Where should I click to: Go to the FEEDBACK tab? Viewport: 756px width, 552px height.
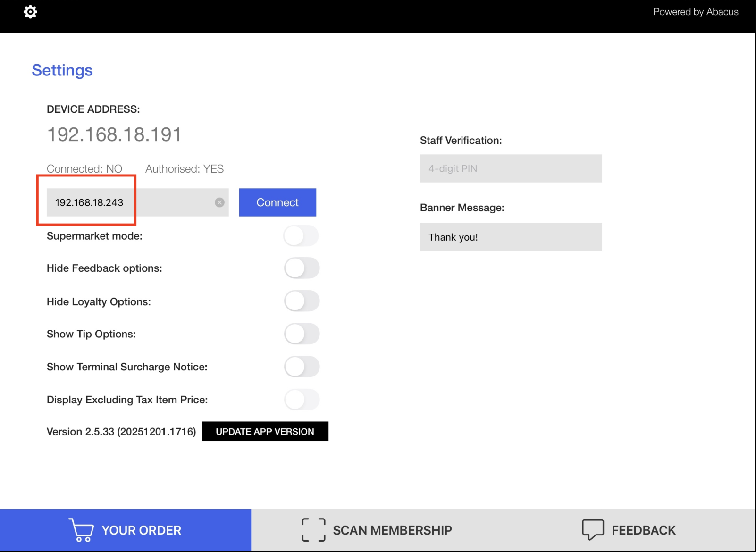[629, 530]
